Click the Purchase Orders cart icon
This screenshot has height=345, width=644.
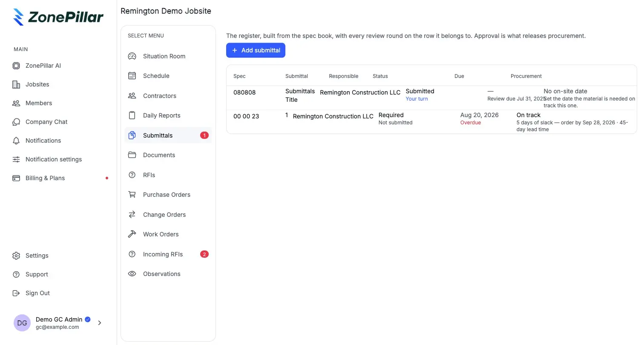tap(132, 195)
